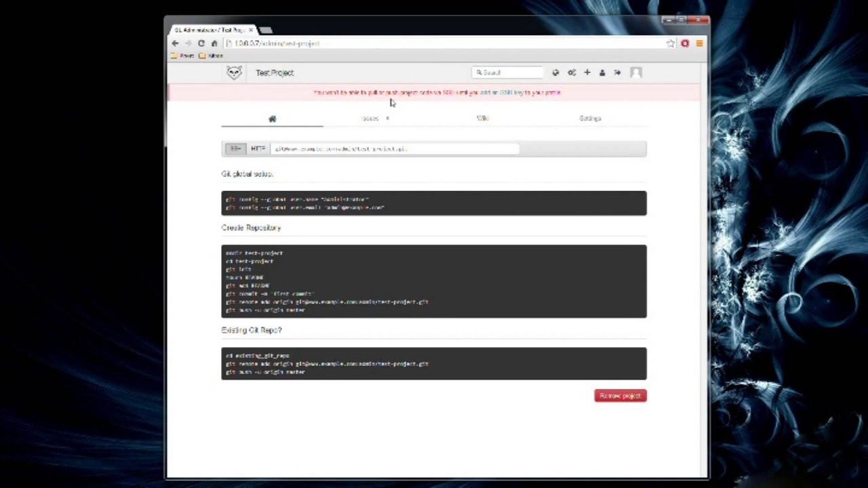Bookmark the page with the star icon
The image size is (868, 488).
671,43
